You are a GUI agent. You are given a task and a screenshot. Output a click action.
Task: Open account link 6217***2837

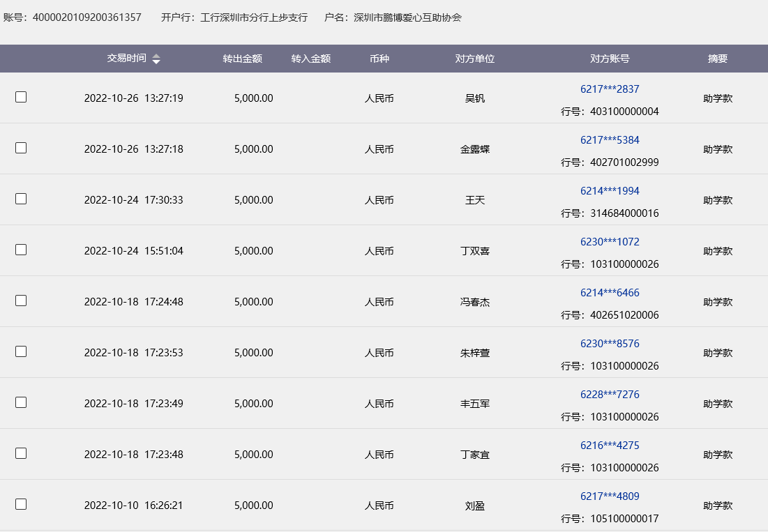pyautogui.click(x=610, y=89)
